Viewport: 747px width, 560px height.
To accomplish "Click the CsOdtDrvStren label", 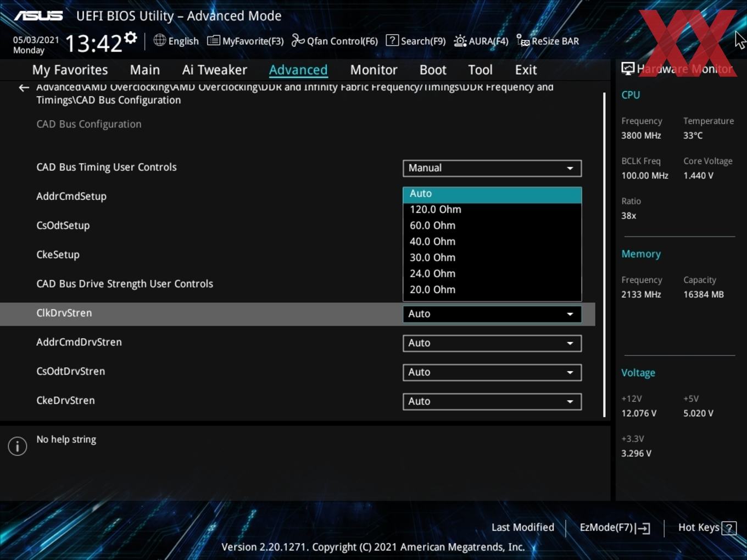I will coord(70,371).
